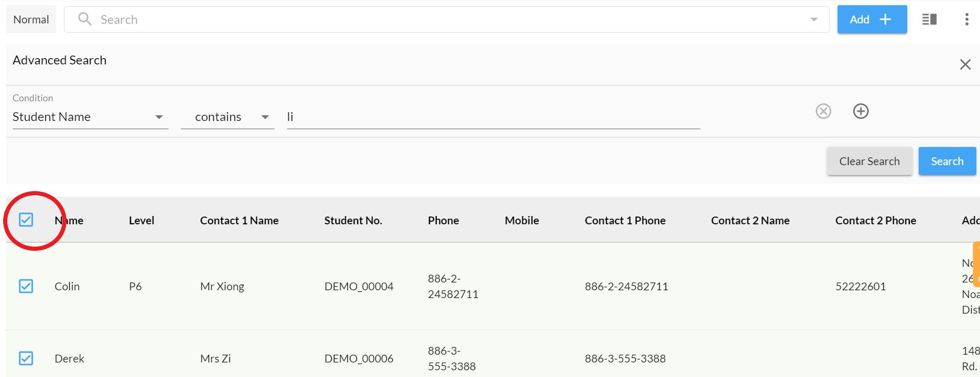Sort by Level column header

141,221
